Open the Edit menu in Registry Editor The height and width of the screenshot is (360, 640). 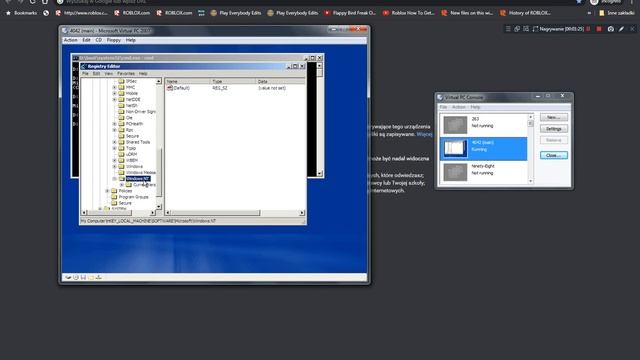pyautogui.click(x=96, y=73)
